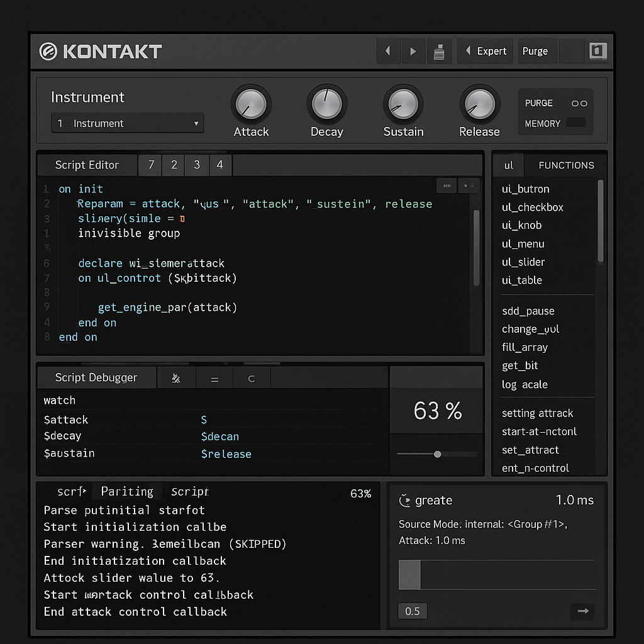This screenshot has height=644, width=644.
Task: Click the next arrow in the top toolbar
Action: pos(413,51)
